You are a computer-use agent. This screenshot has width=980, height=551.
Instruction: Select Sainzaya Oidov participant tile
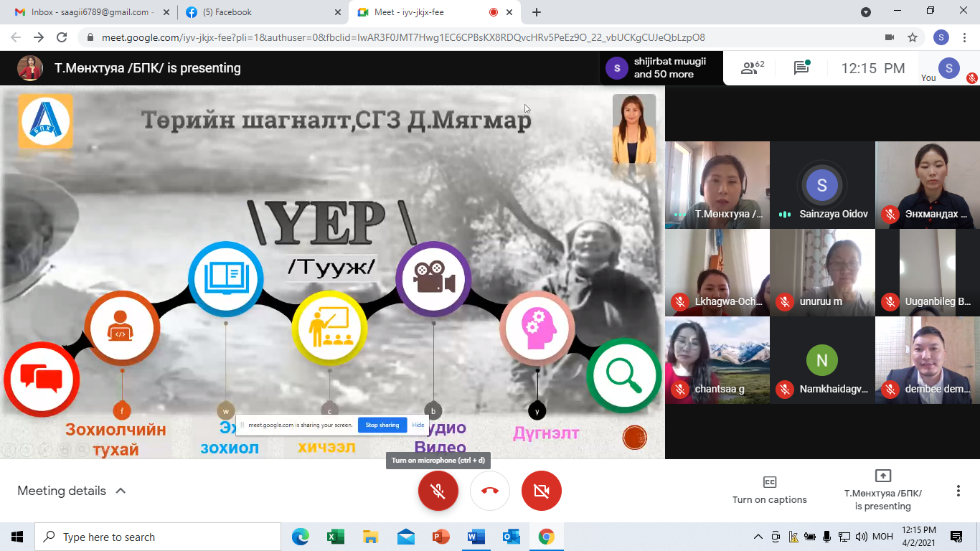click(x=822, y=185)
